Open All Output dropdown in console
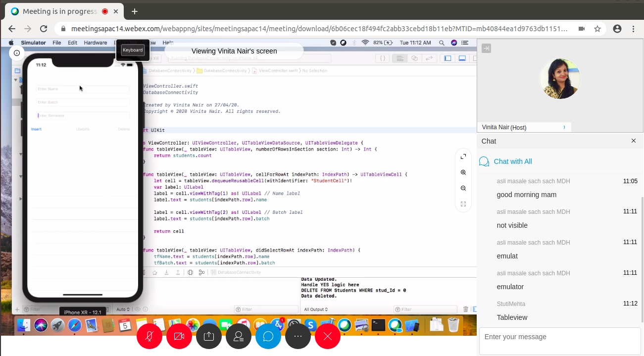644x356 pixels. (316, 309)
